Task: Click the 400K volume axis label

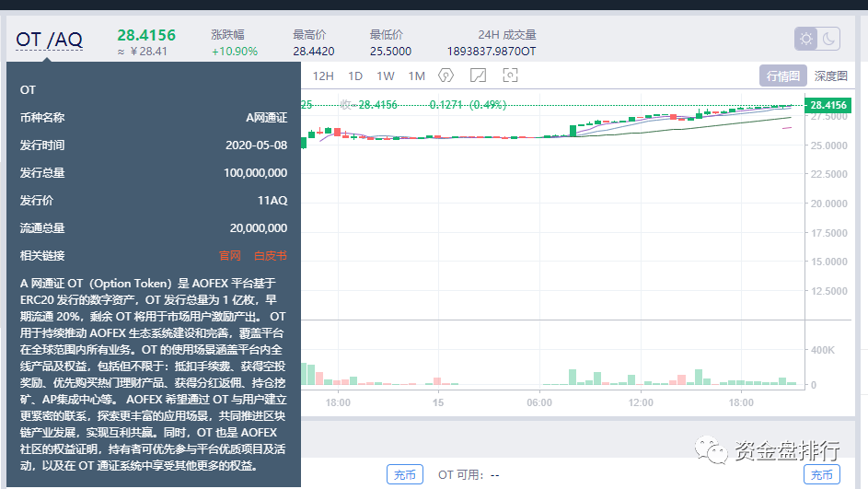Action: click(x=823, y=350)
